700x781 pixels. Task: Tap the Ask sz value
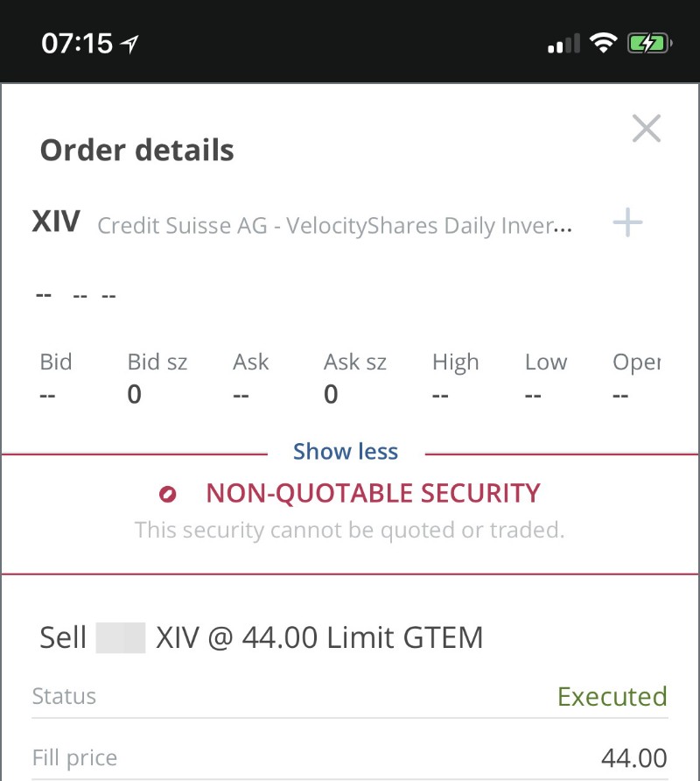point(331,395)
